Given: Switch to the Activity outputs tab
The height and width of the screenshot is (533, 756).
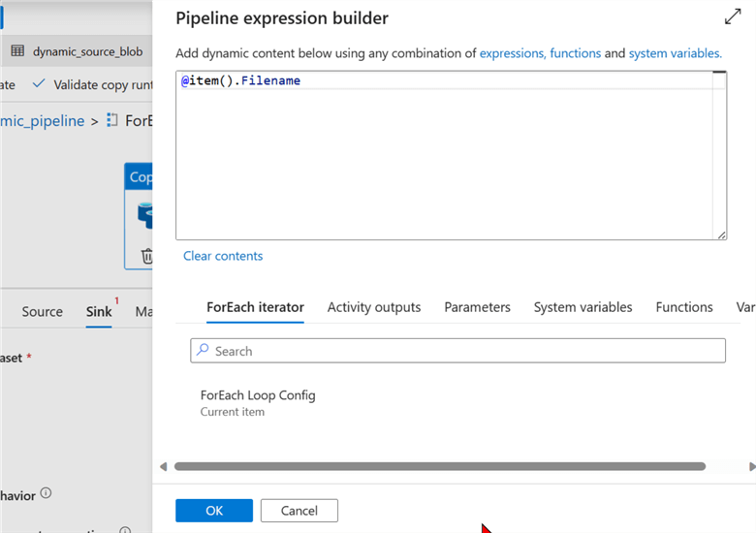Looking at the screenshot, I should pos(374,307).
